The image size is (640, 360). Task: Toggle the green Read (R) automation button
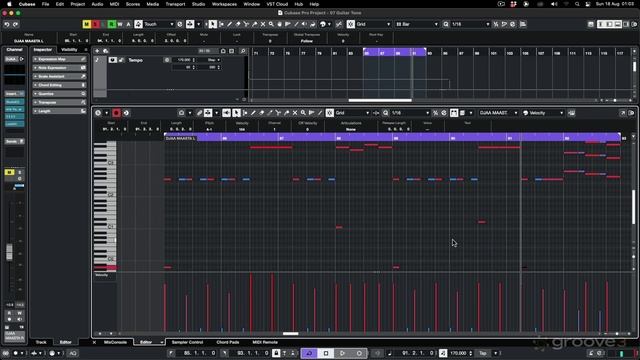[x=112, y=24]
